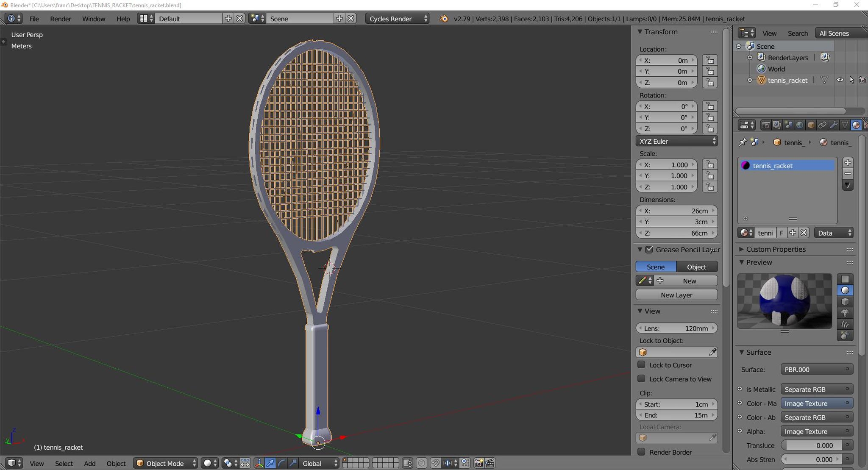The width and height of the screenshot is (868, 470).
Task: Open the XYZ Euler rotation order dropdown
Action: [x=676, y=141]
